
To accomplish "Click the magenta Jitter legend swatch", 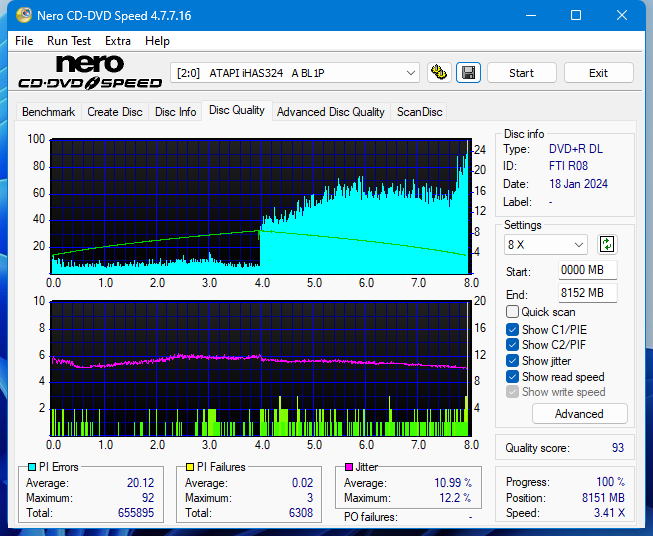I will (349, 467).
